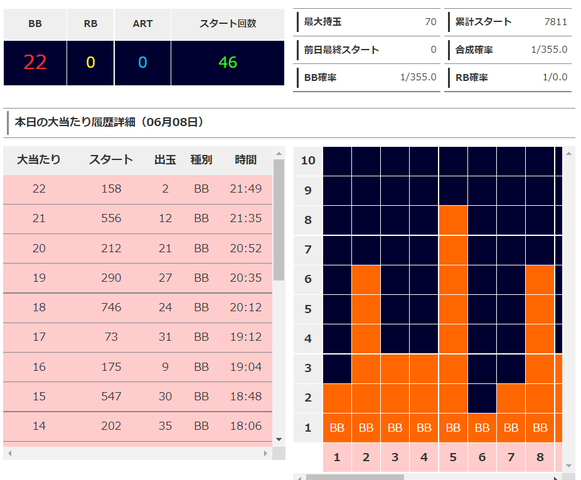Click the スタート回数 header cell
Viewport: 581px width, 480px height.
click(228, 24)
